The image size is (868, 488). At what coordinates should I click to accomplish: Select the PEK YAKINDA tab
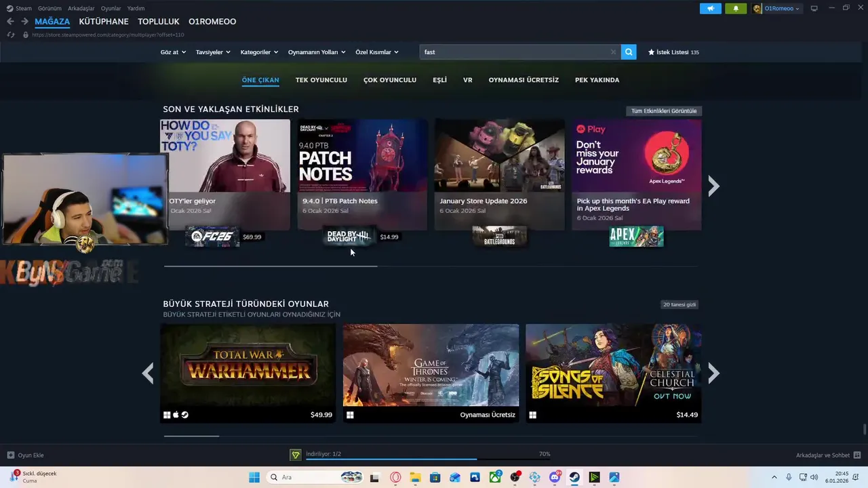click(597, 80)
